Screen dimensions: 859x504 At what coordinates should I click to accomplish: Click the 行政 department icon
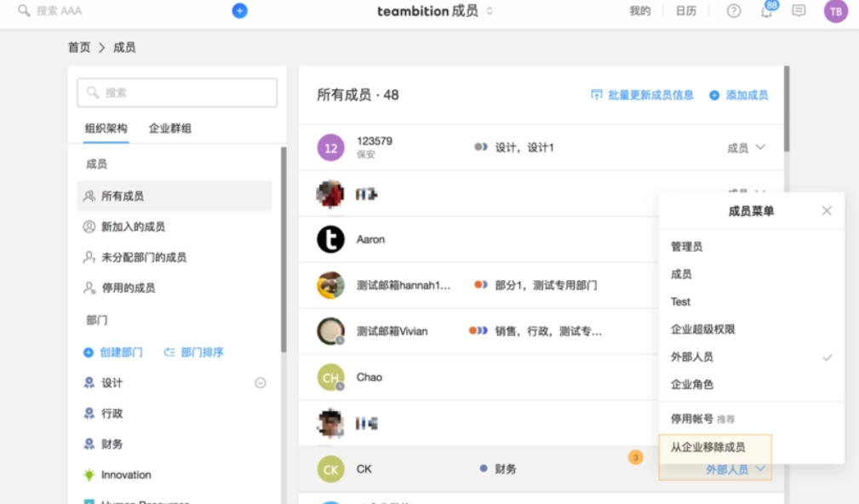(x=89, y=413)
